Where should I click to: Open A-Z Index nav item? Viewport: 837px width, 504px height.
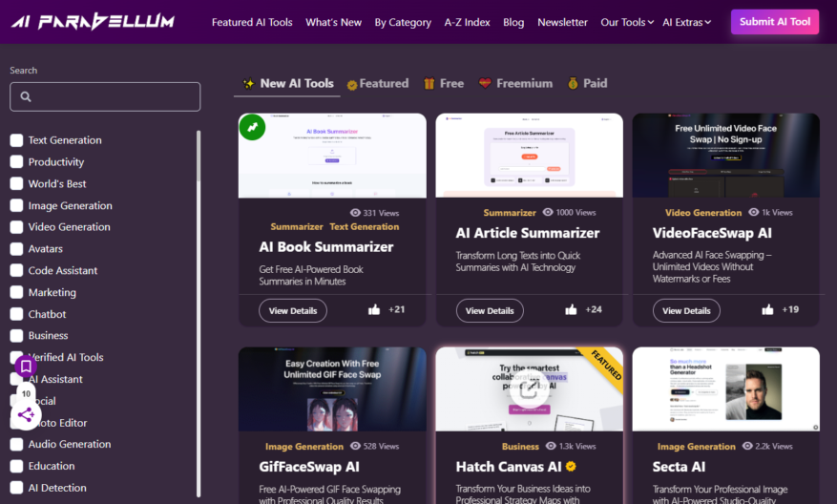[x=467, y=22]
